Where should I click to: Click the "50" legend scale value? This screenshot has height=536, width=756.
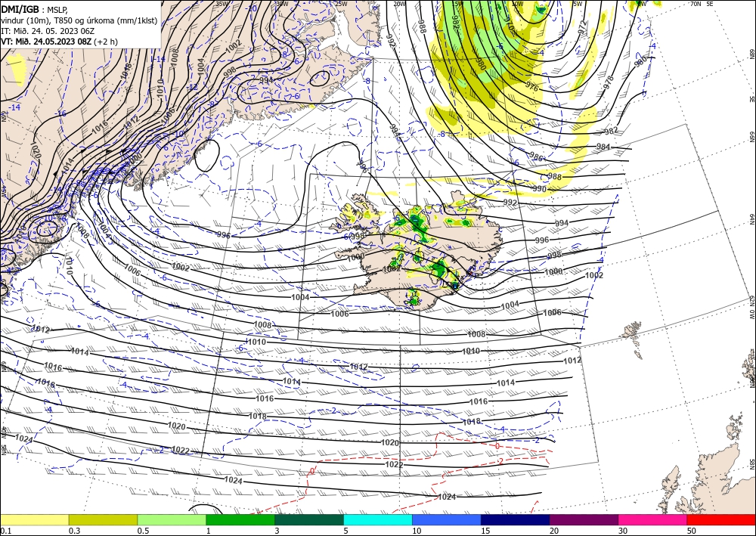pyautogui.click(x=692, y=531)
